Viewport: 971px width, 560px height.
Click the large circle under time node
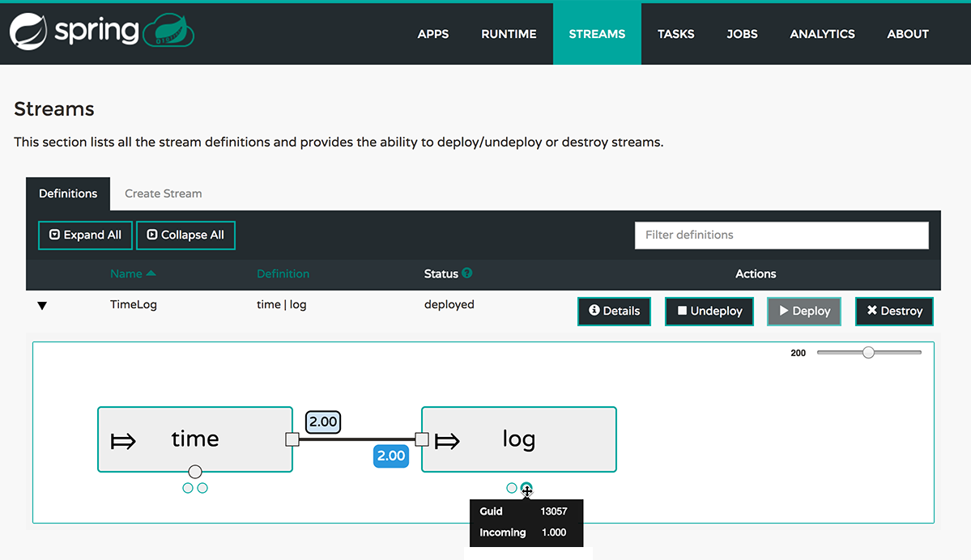pos(195,472)
